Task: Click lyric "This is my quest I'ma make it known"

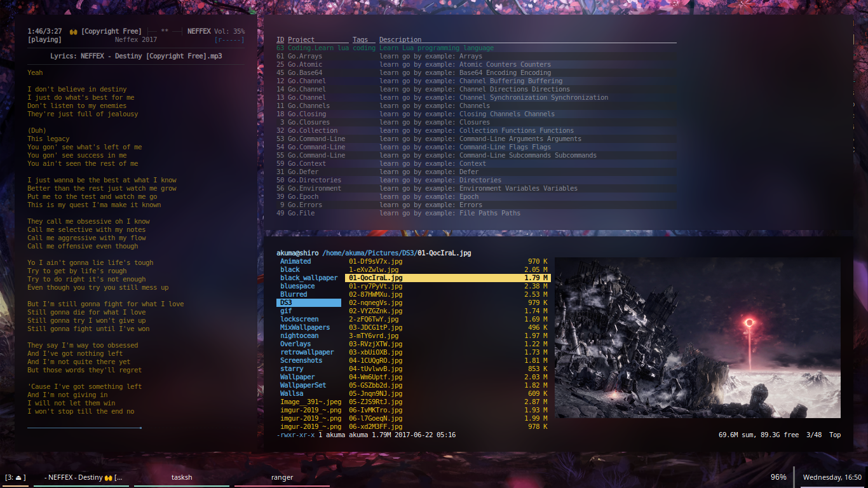Action: click(x=94, y=205)
